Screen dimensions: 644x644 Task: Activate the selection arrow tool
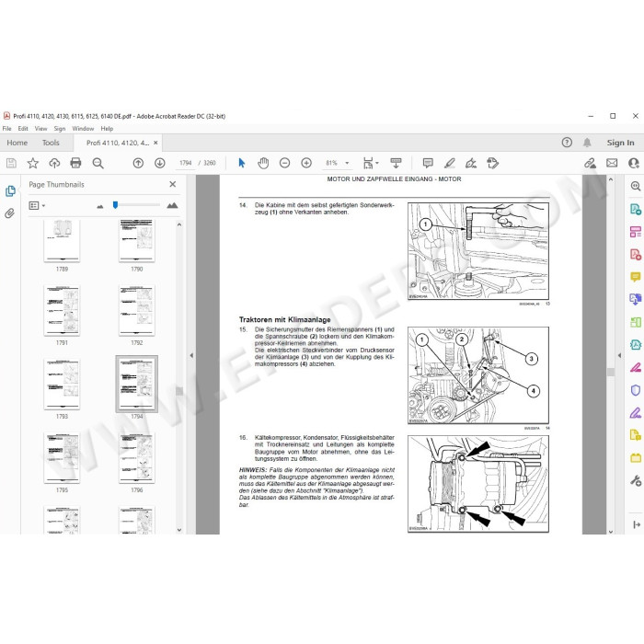pos(241,163)
